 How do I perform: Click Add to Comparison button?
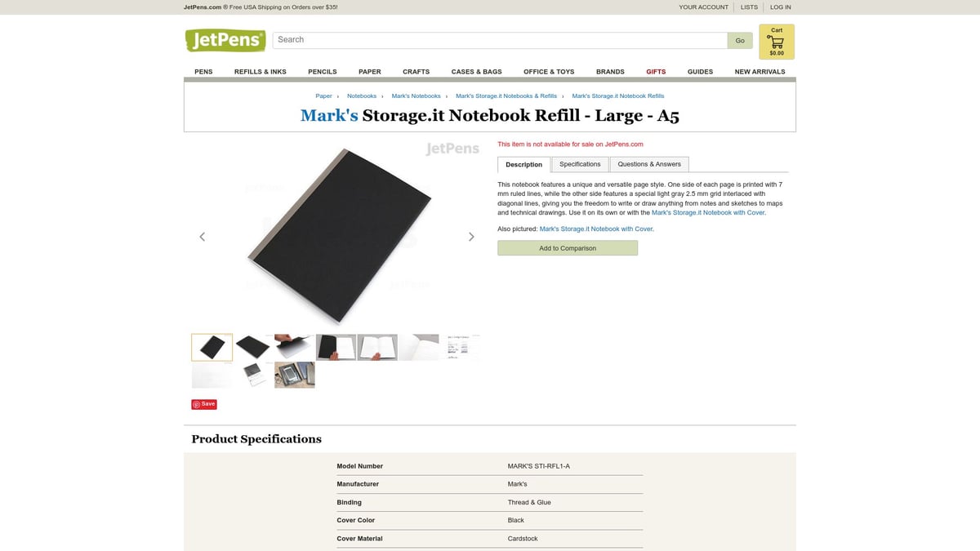coord(568,248)
